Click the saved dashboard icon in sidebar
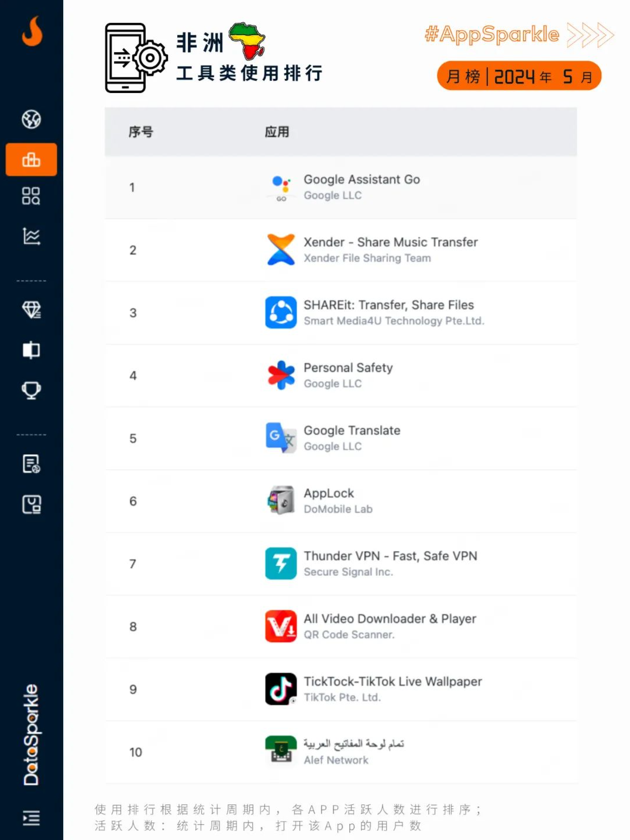Screen dimensions: 630x840 (x=32, y=504)
